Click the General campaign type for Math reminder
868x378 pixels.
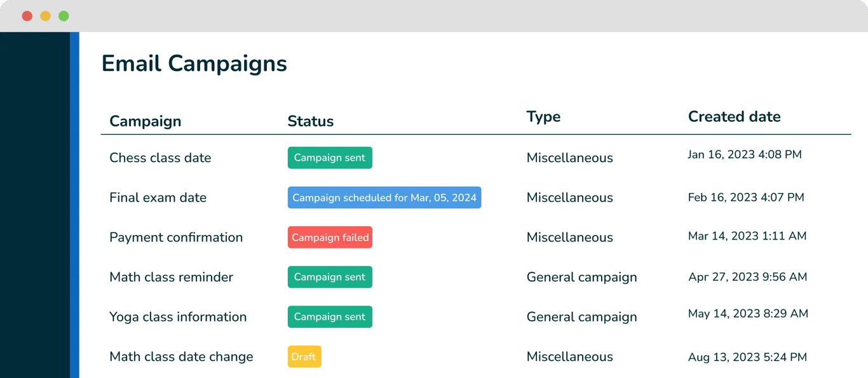point(581,277)
